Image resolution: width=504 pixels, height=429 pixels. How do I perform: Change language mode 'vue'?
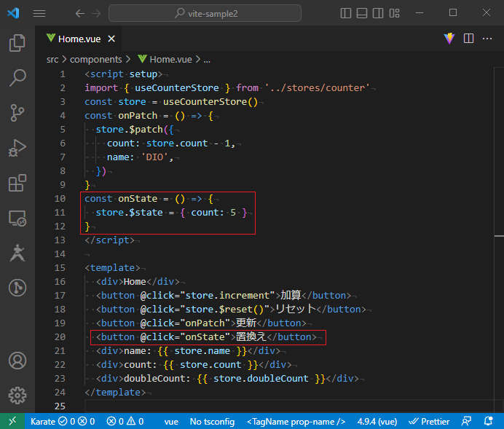[x=171, y=421]
